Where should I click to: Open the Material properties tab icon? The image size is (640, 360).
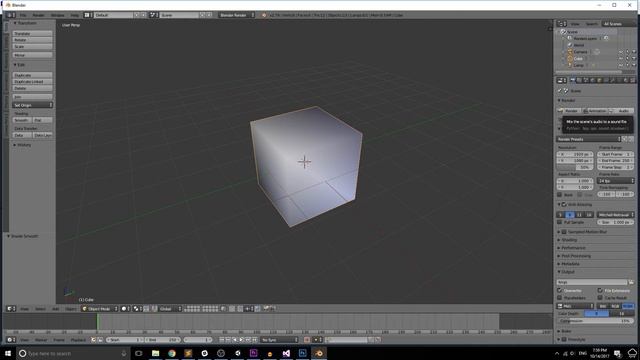click(626, 80)
